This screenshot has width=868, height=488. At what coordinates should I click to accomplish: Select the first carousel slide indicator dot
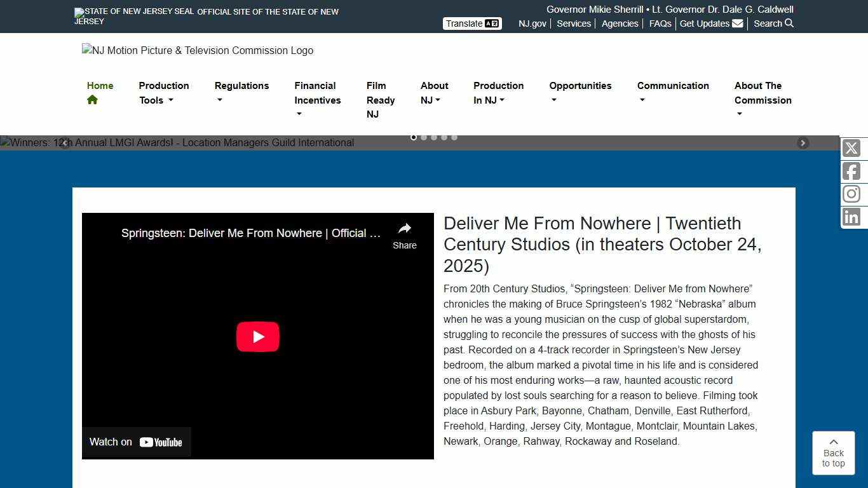[414, 137]
